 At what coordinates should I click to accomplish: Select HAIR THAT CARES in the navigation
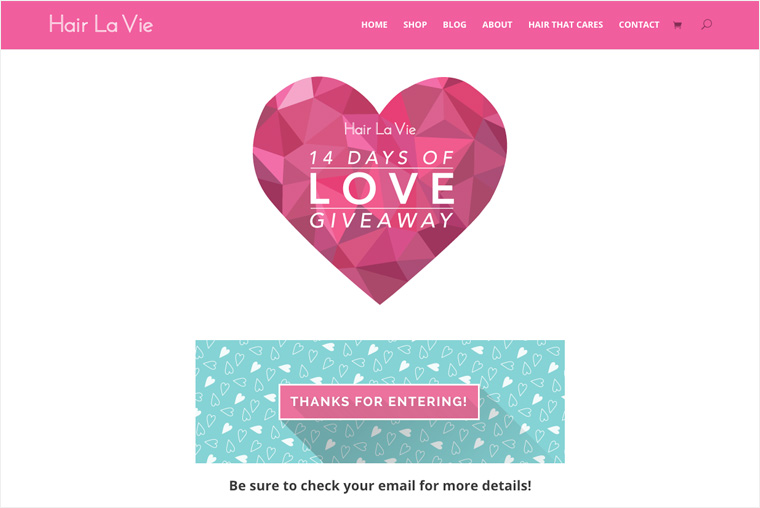pos(566,25)
